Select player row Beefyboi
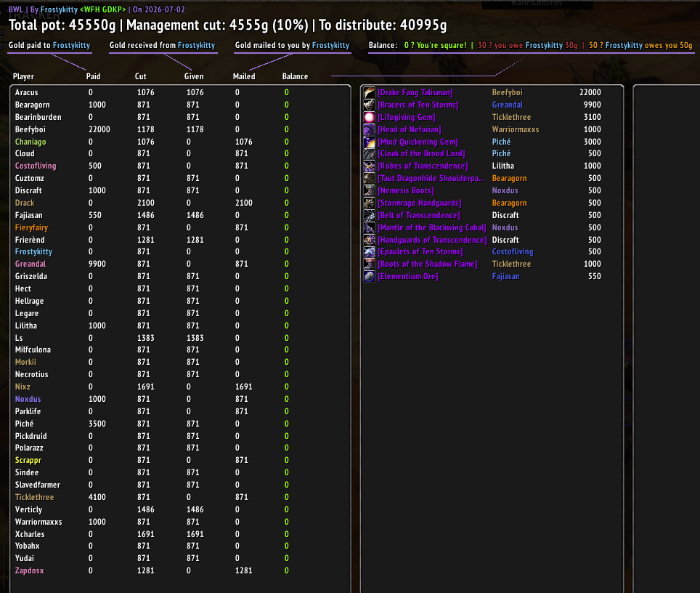The width and height of the screenshot is (700, 593). (x=180, y=129)
